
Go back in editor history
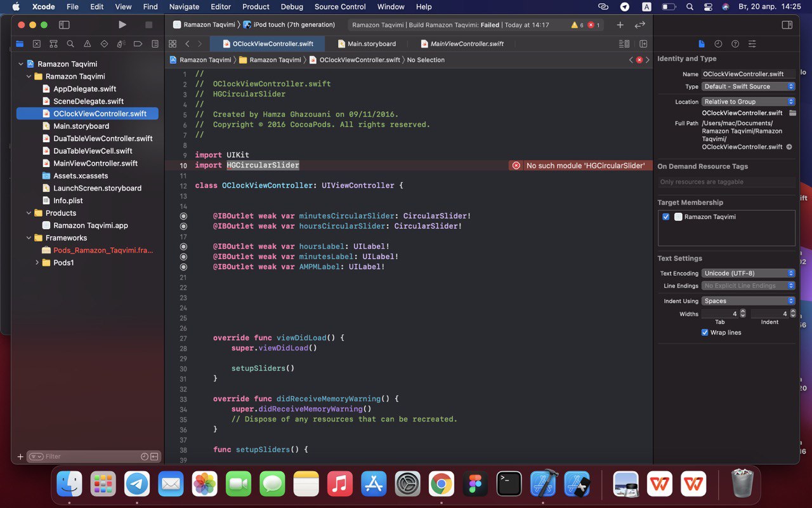pyautogui.click(x=187, y=44)
